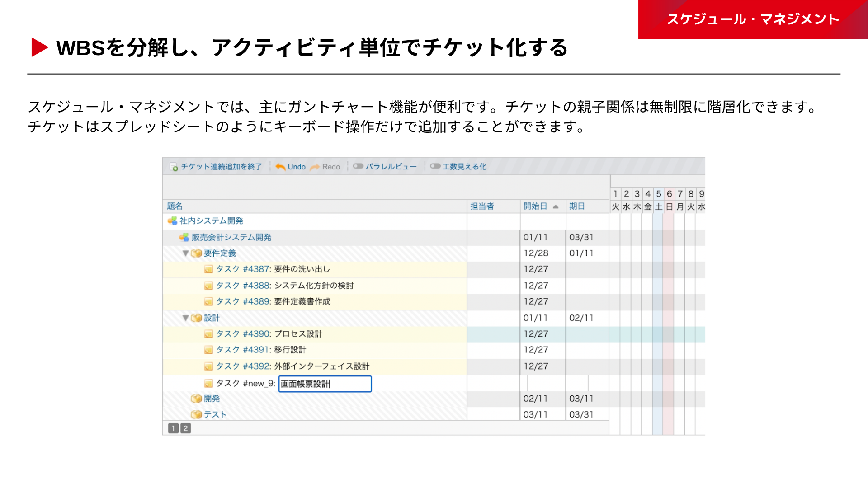Click the 要件定義 package icon

point(196,253)
